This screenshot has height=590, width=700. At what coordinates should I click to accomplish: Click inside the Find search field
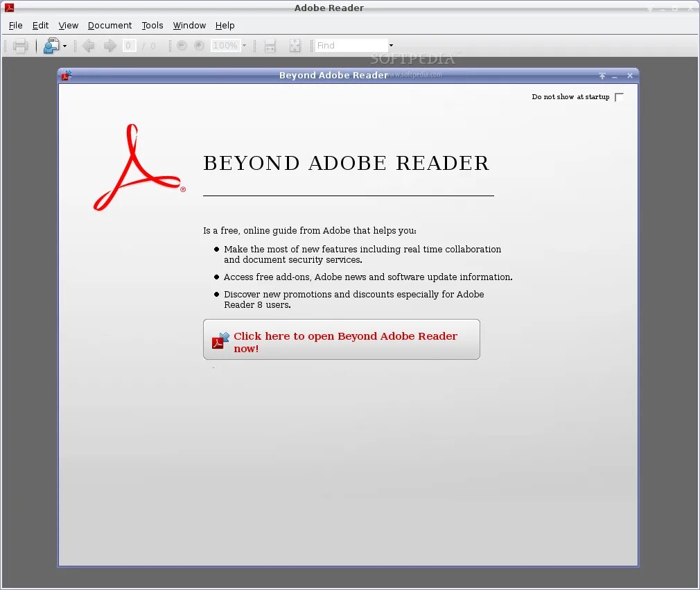pos(351,46)
